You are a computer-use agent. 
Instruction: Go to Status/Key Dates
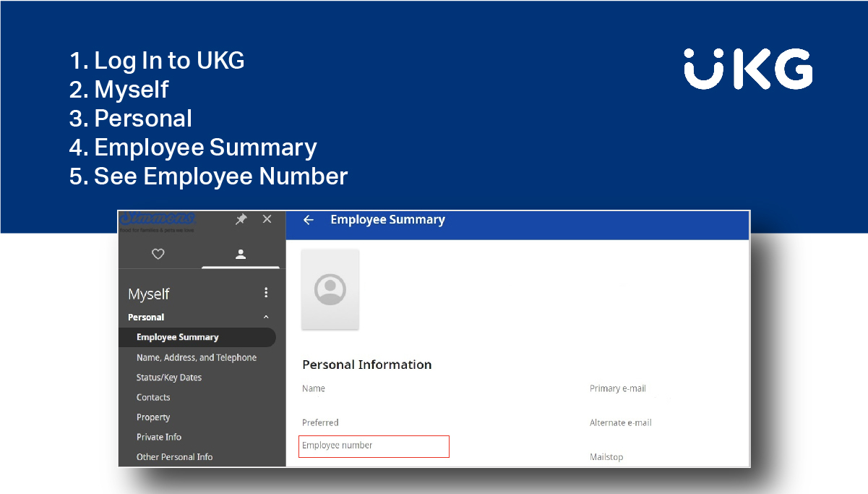pyautogui.click(x=169, y=378)
